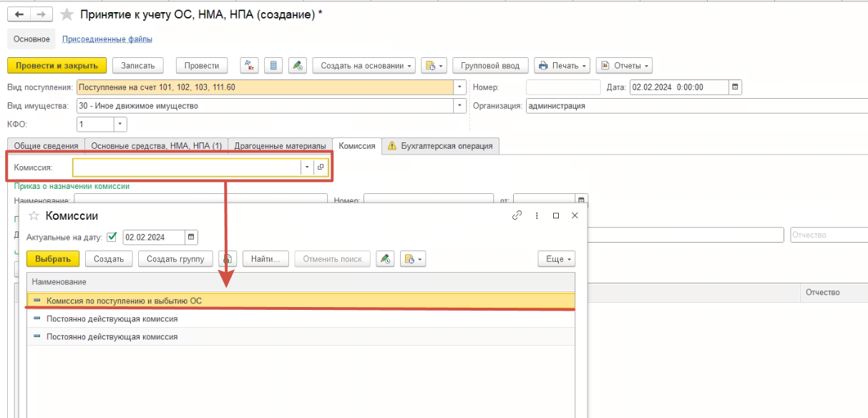Open the КФО dropdown arrow
The height and width of the screenshot is (418, 868).
pos(121,125)
